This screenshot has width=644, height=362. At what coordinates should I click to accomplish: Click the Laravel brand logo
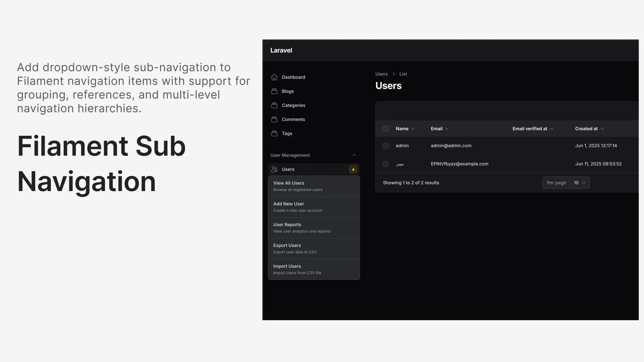point(281,50)
